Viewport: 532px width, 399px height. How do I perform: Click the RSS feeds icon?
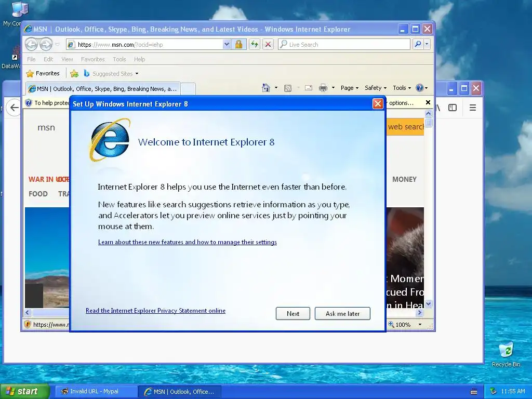tap(288, 88)
